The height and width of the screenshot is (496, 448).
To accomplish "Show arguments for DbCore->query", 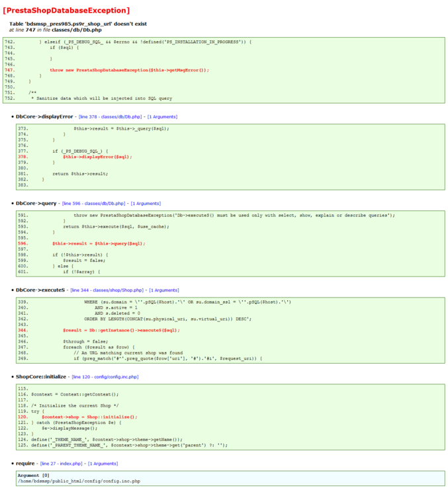I will coord(146,204).
